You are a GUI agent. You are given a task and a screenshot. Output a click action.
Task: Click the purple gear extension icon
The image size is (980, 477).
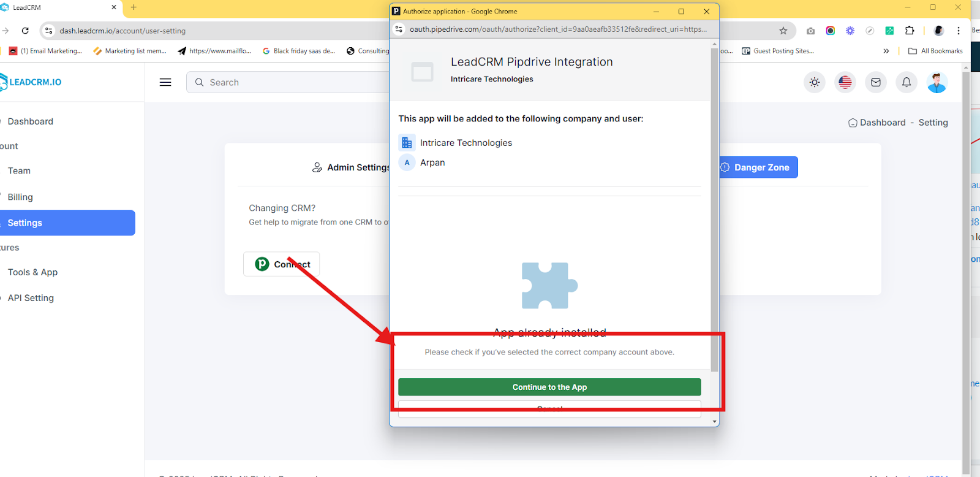[850, 31]
